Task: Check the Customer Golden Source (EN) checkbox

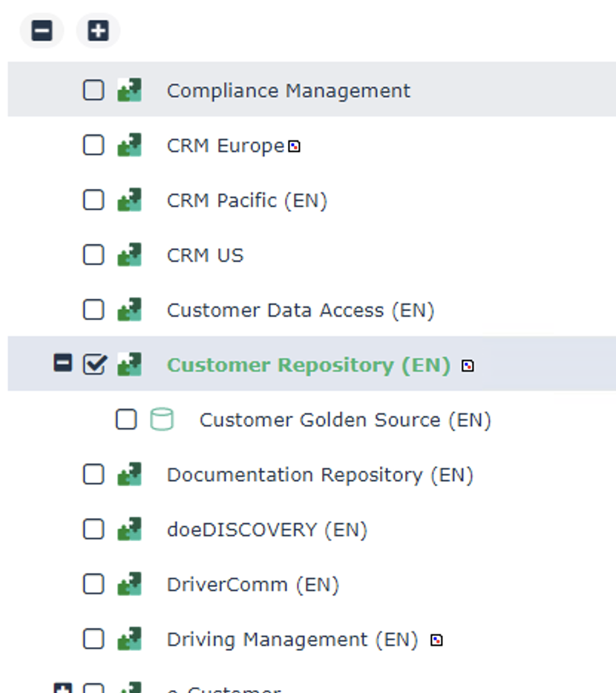Action: 126,419
